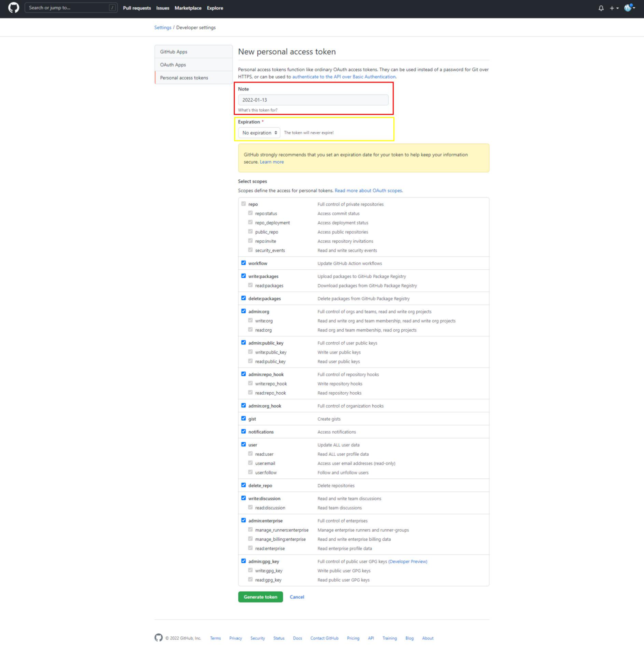Click the read:enterprise sub-scope checkbox
Viewport: 644px width, 649px height.
(x=250, y=548)
